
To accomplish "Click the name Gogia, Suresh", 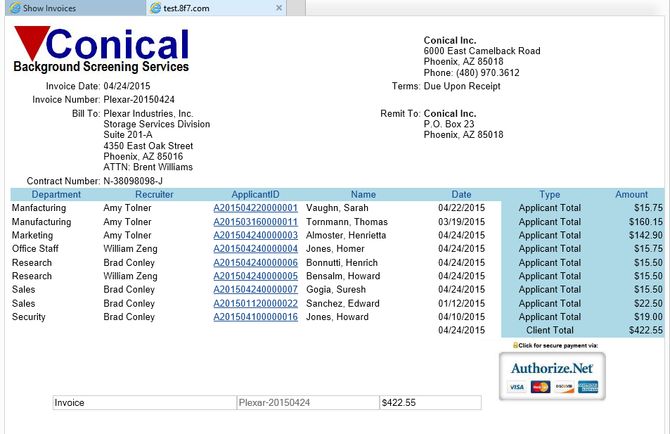I will 336,290.
